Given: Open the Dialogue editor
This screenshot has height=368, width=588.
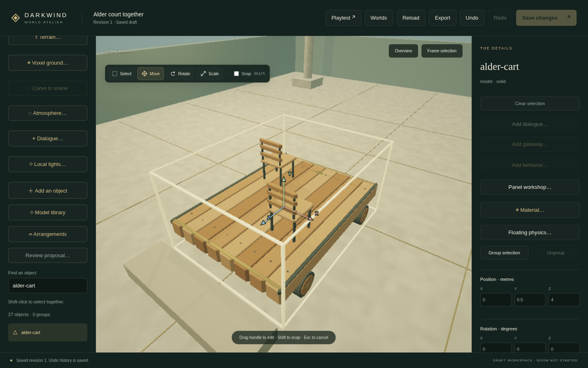Looking at the screenshot, I should click(x=48, y=139).
